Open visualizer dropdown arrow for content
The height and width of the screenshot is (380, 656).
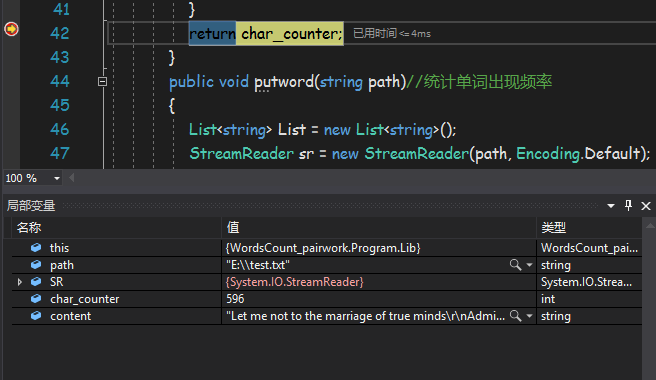tap(529, 316)
